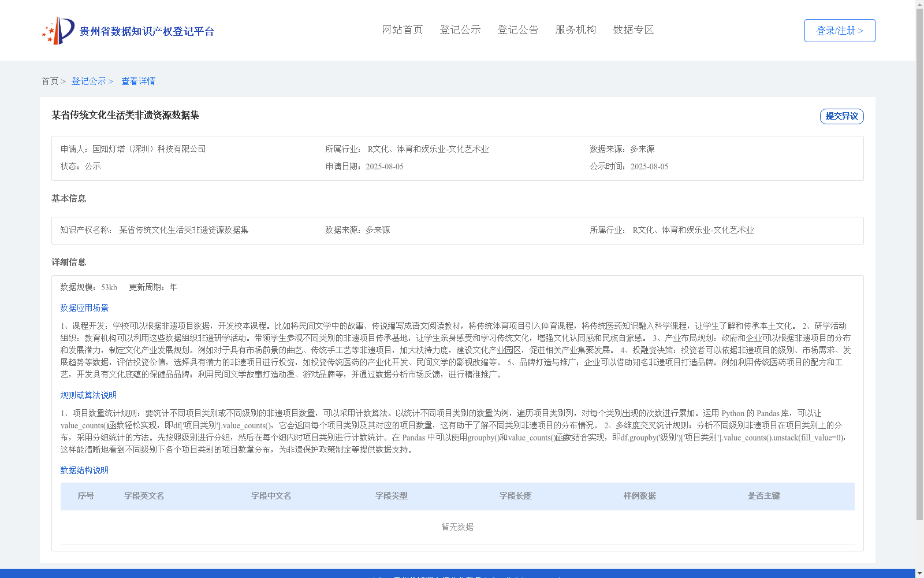This screenshot has width=924, height=578.
Task: Click the 暂无数据 empty table message
Action: [x=457, y=527]
